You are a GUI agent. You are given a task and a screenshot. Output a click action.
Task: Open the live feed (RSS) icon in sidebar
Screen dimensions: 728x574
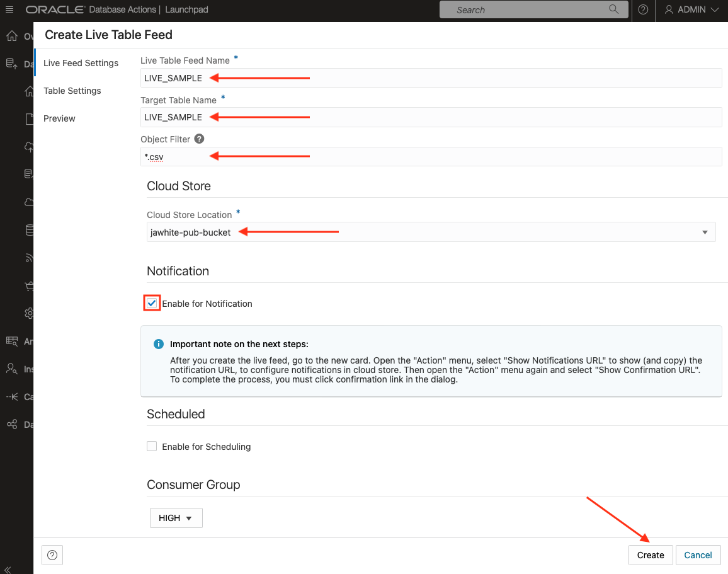(30, 257)
